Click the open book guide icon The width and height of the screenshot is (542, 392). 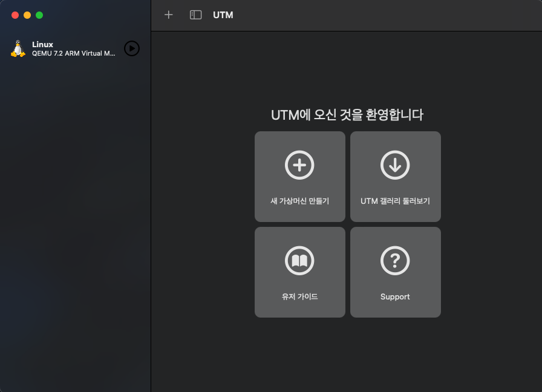click(299, 261)
